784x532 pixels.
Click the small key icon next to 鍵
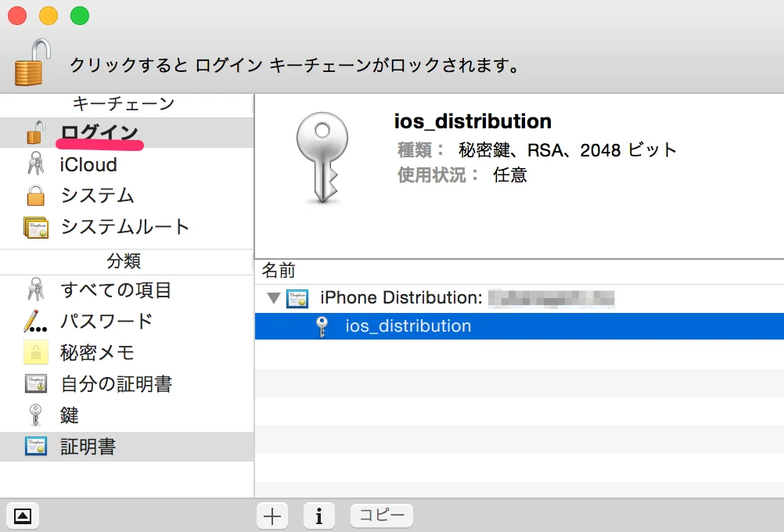click(35, 415)
